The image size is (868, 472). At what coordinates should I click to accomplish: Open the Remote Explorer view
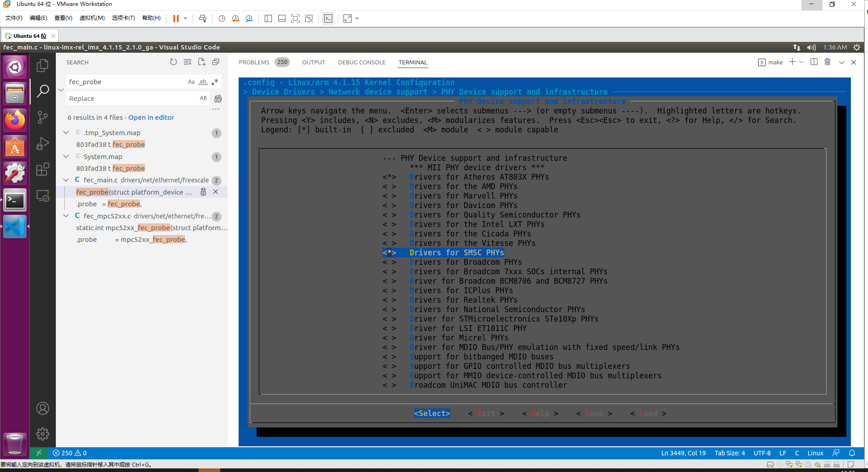point(43,196)
